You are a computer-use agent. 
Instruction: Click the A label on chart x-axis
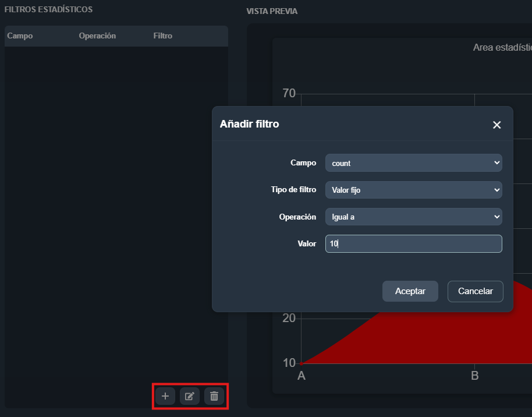pyautogui.click(x=302, y=376)
